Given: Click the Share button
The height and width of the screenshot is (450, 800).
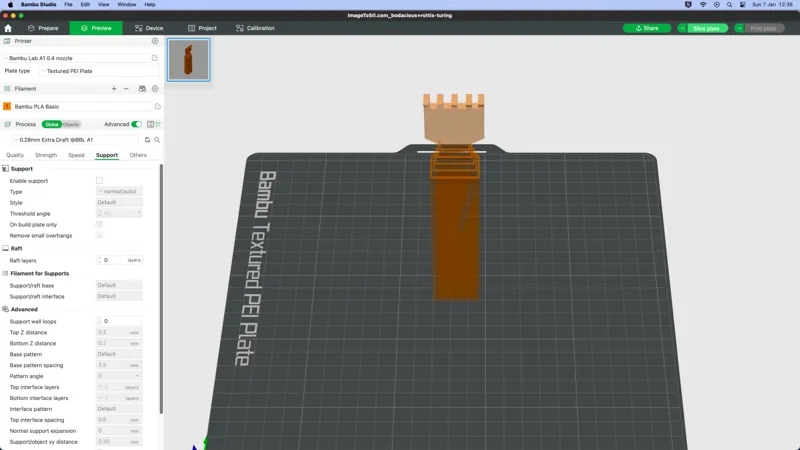Looking at the screenshot, I should tap(646, 28).
